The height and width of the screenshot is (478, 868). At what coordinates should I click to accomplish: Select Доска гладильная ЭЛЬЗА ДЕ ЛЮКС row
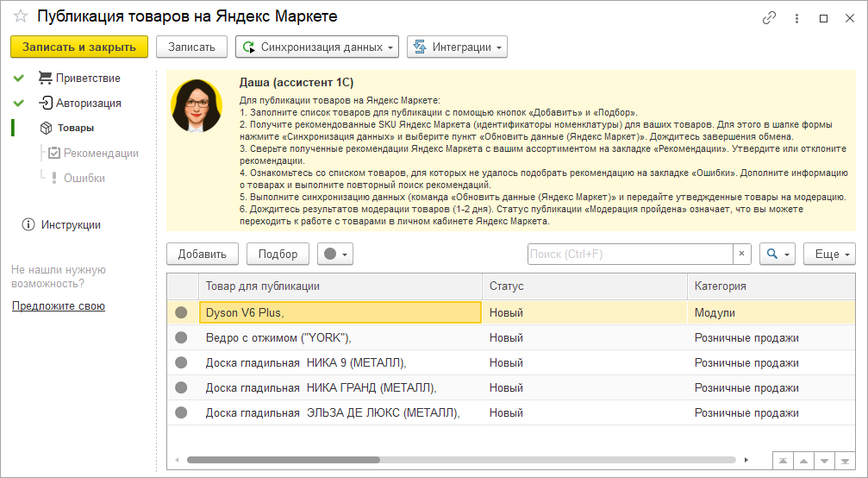(x=511, y=412)
